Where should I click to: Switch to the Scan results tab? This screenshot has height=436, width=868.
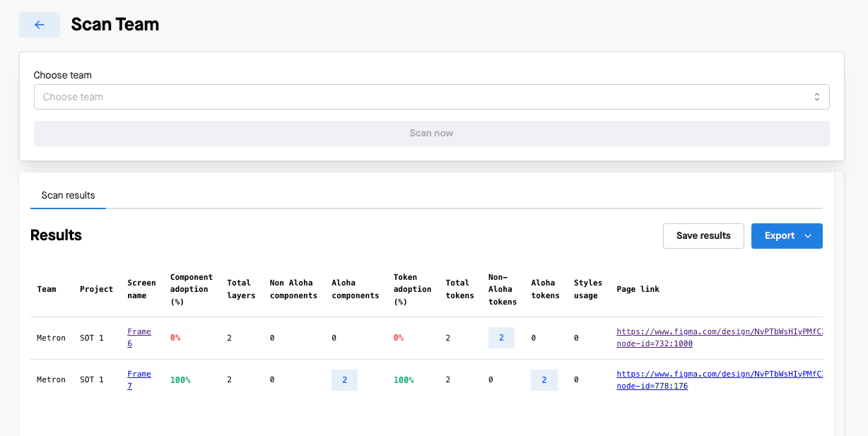[x=68, y=195]
